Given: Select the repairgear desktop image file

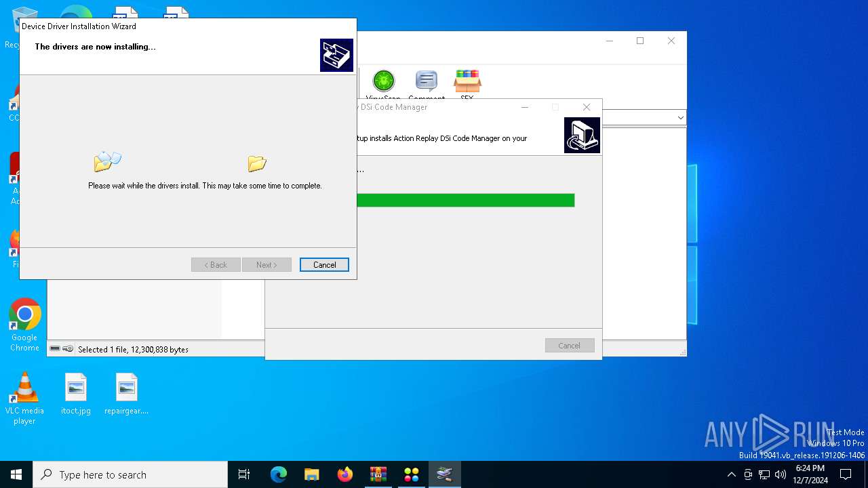Looking at the screenshot, I should 127,394.
